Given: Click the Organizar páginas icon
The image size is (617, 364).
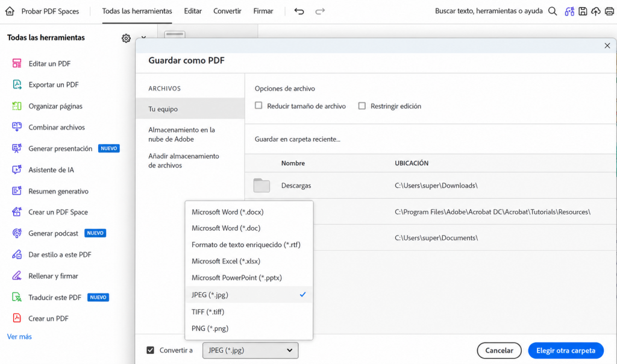Looking at the screenshot, I should tap(16, 106).
